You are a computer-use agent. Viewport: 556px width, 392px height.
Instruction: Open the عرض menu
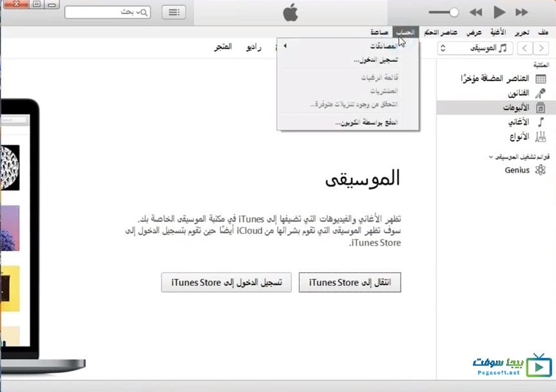click(x=474, y=32)
